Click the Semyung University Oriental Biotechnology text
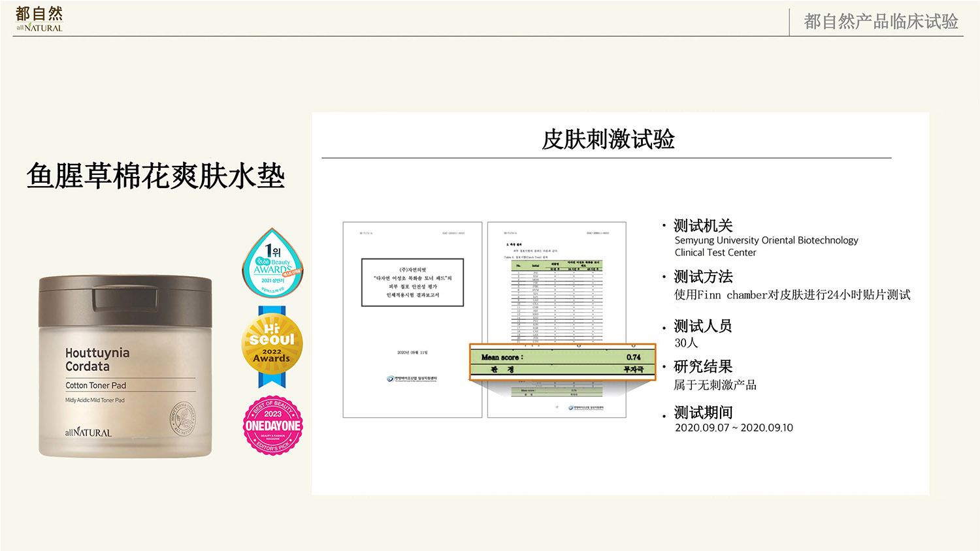Viewport: 980px width, 551px height. pos(766,240)
